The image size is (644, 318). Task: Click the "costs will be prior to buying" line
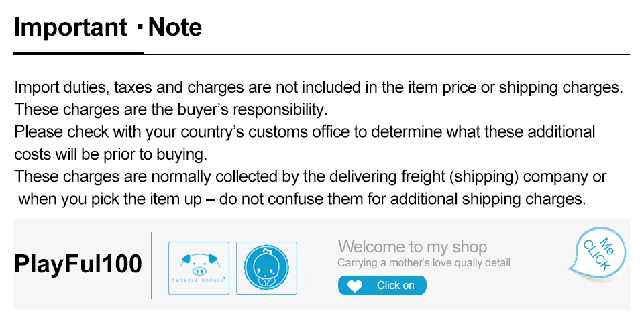tap(109, 154)
